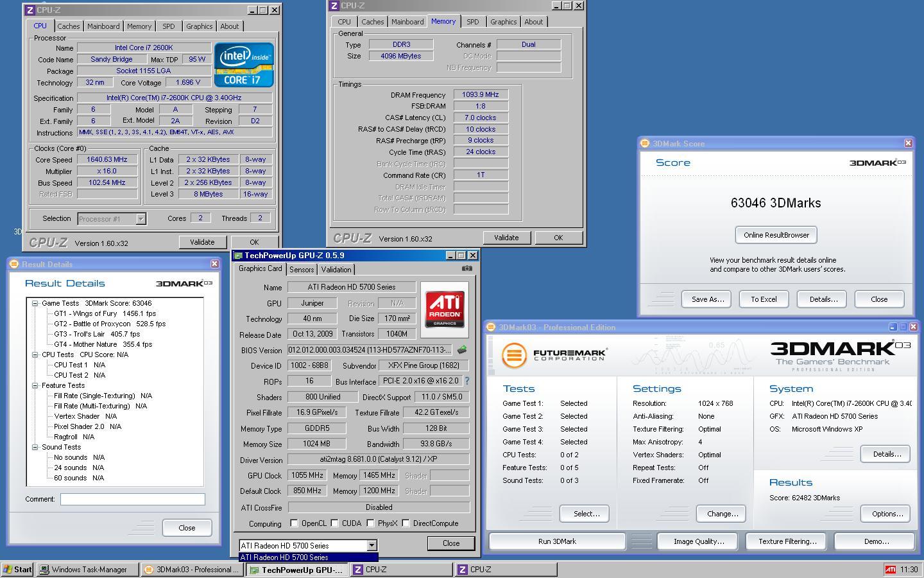Click the Windows Start button

click(x=17, y=570)
